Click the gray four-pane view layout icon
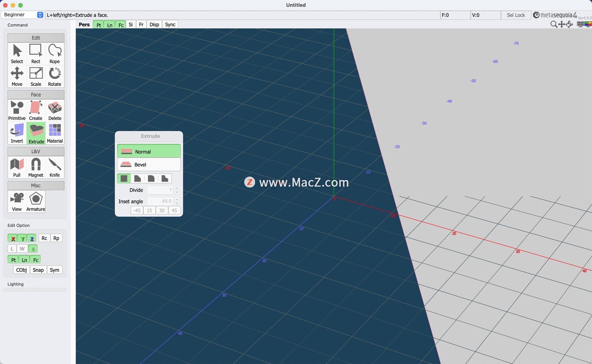The width and height of the screenshot is (592, 364). point(580,24)
